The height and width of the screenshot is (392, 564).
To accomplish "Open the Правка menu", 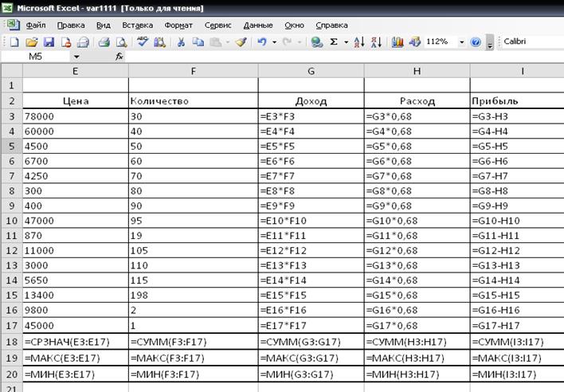I will pyautogui.click(x=71, y=25).
